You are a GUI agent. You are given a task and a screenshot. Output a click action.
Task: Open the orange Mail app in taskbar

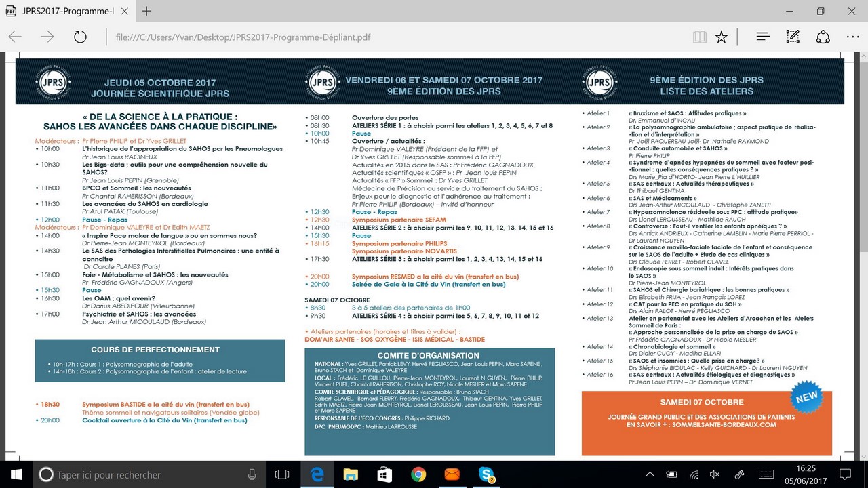point(452,474)
